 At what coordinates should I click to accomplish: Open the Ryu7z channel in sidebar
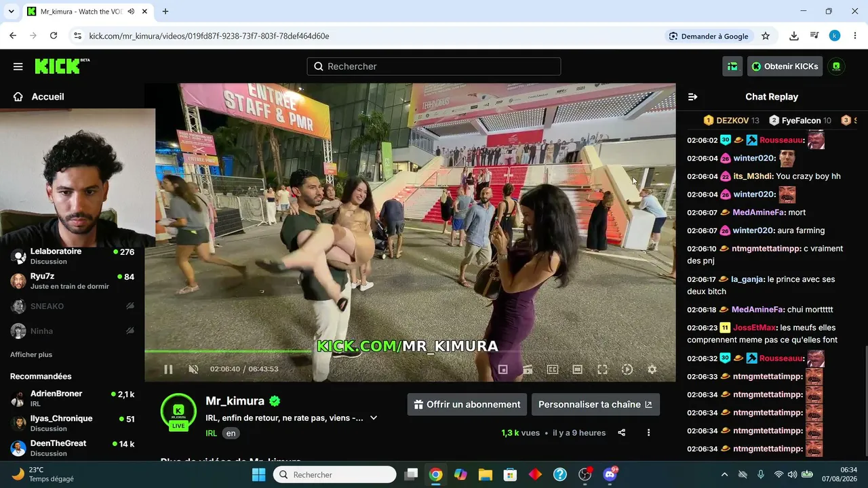[73, 281]
